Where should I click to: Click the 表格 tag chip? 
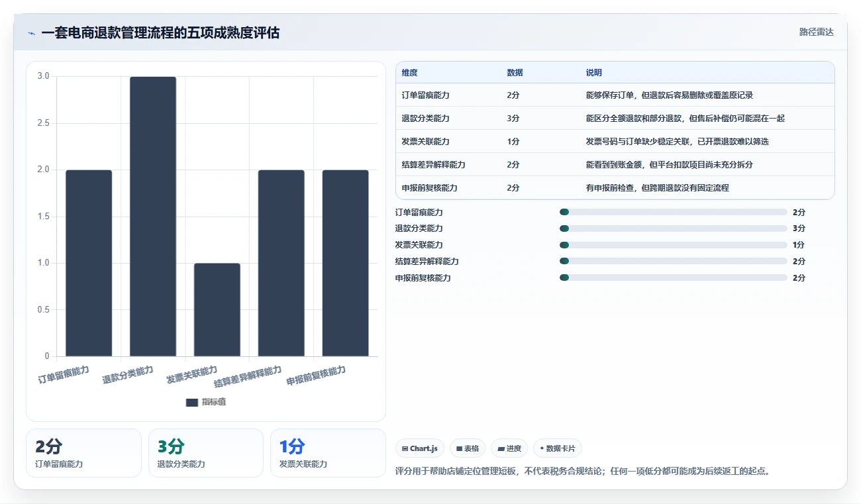pos(468,448)
